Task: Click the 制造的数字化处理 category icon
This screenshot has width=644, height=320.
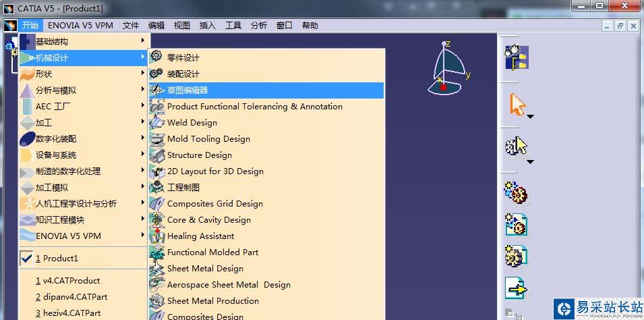Action: point(27,171)
